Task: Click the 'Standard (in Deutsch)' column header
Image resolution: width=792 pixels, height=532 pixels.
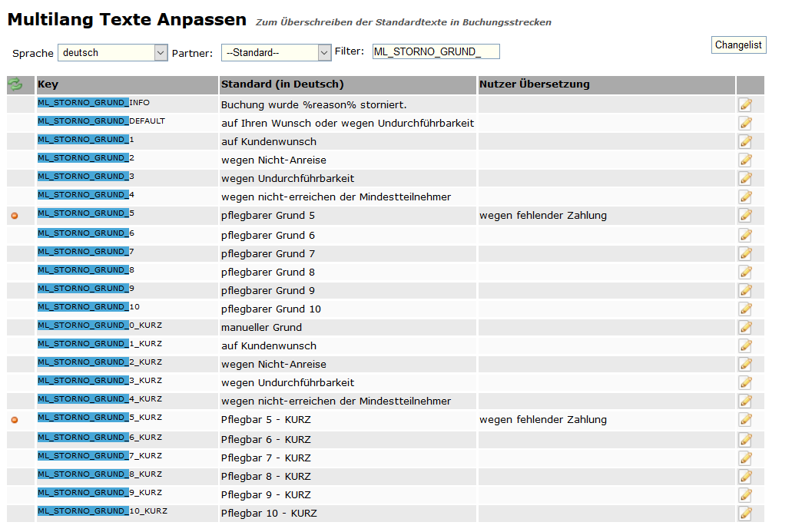Action: [x=282, y=84]
